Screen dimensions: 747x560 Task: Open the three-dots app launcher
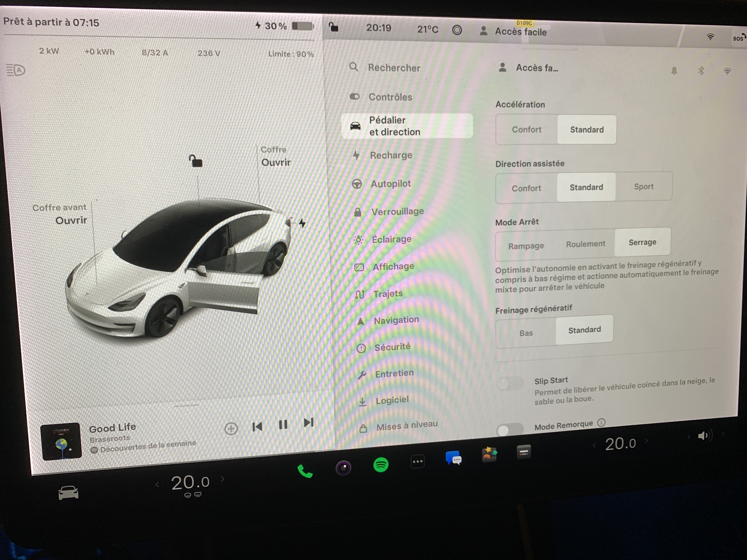click(x=417, y=461)
